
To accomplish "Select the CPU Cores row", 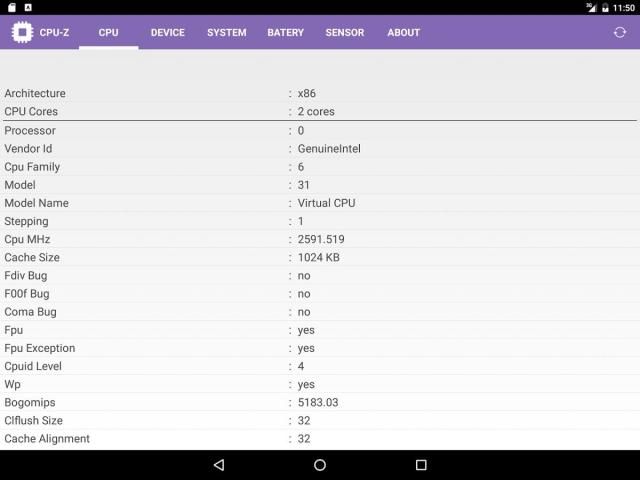I will coord(320,112).
